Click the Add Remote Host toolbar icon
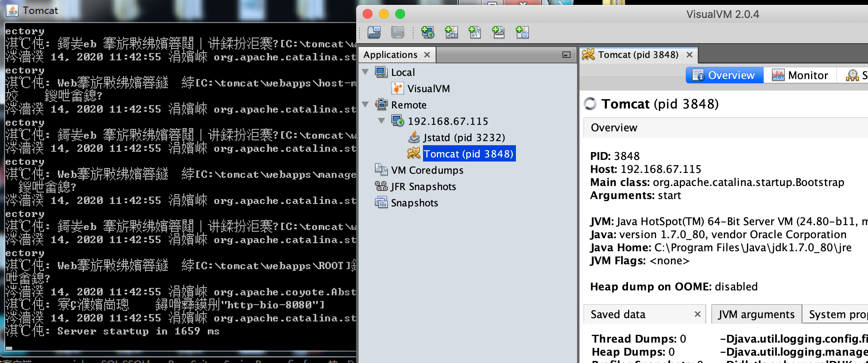 tap(427, 32)
